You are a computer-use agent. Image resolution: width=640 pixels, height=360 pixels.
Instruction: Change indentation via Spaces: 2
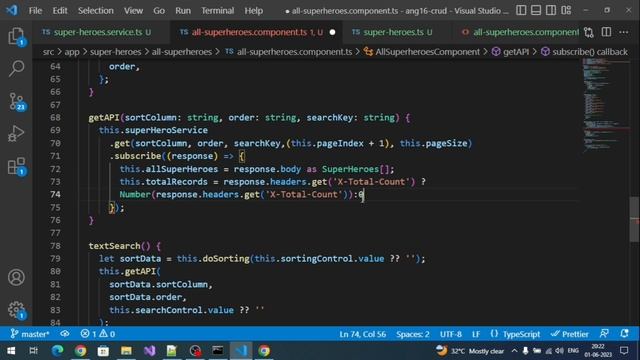pyautogui.click(x=413, y=334)
